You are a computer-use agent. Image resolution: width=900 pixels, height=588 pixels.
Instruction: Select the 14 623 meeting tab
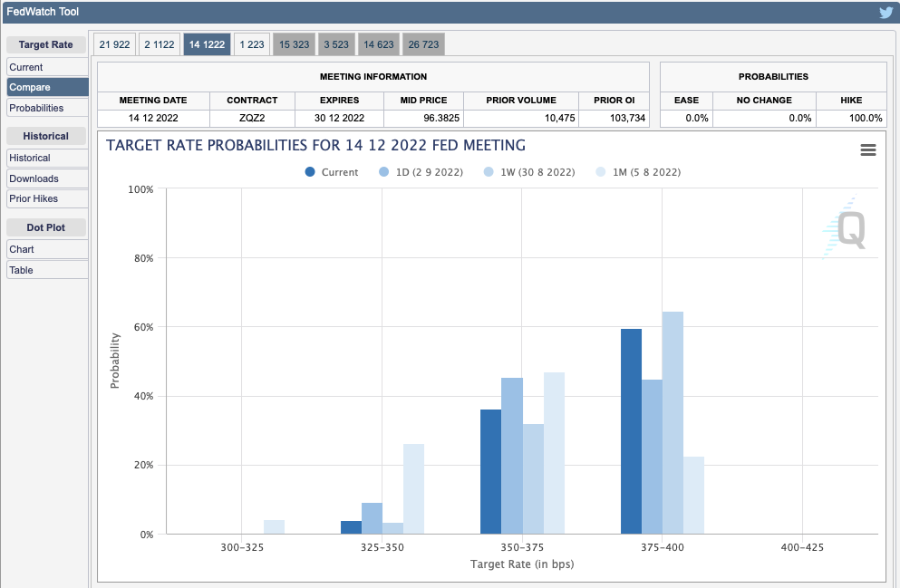pyautogui.click(x=378, y=44)
